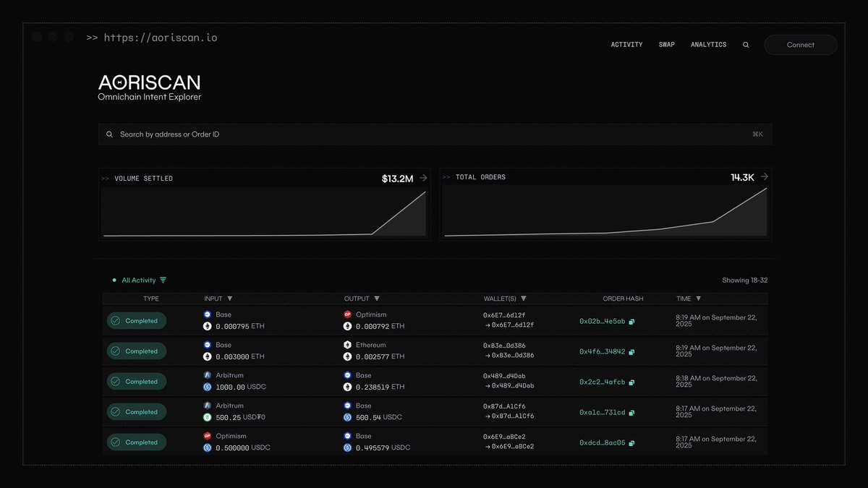
Task: Click Optimism chain icon beside 0.500000 USDC
Action: [x=208, y=436]
